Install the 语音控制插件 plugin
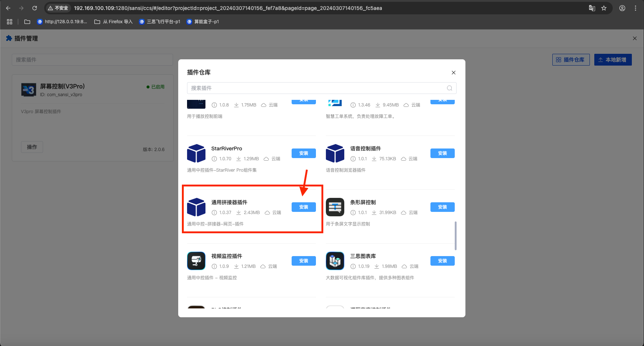The image size is (644, 346). (442, 153)
